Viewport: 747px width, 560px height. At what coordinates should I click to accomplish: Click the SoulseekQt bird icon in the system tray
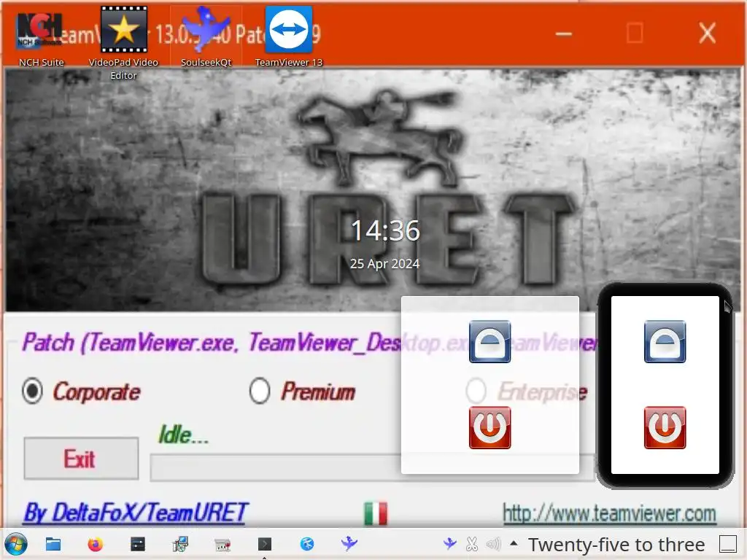(x=449, y=543)
